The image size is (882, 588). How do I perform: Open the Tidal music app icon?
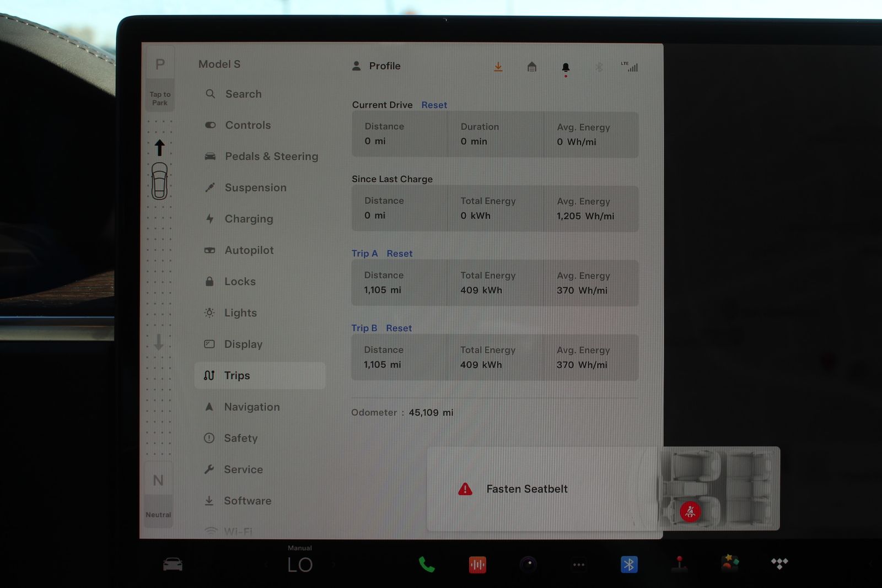tap(779, 563)
